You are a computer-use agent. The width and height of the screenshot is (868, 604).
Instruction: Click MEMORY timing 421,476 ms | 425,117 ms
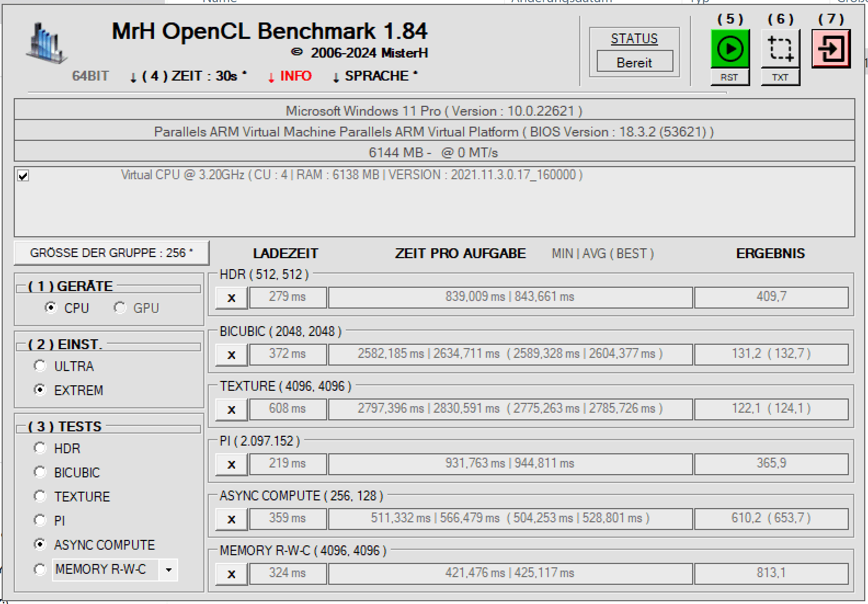coord(510,573)
